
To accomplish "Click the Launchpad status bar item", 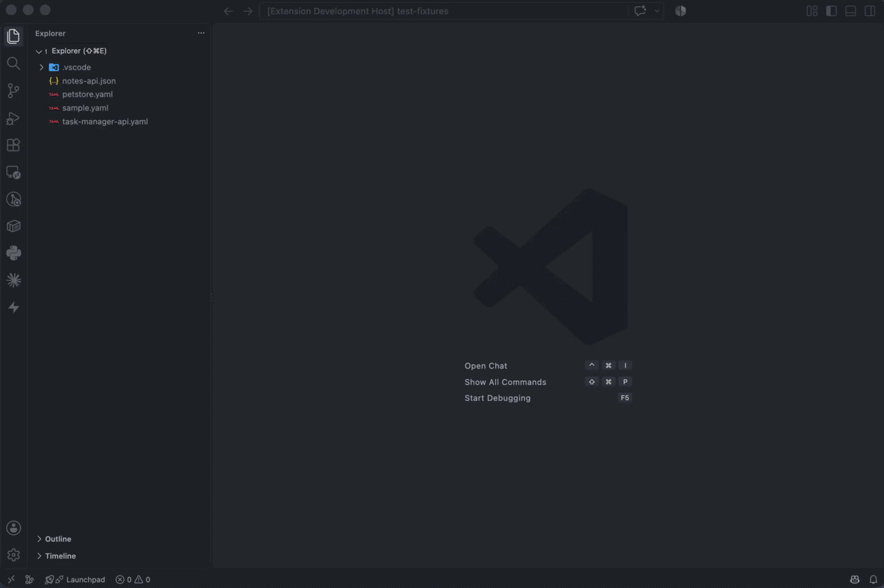I will [x=75, y=580].
